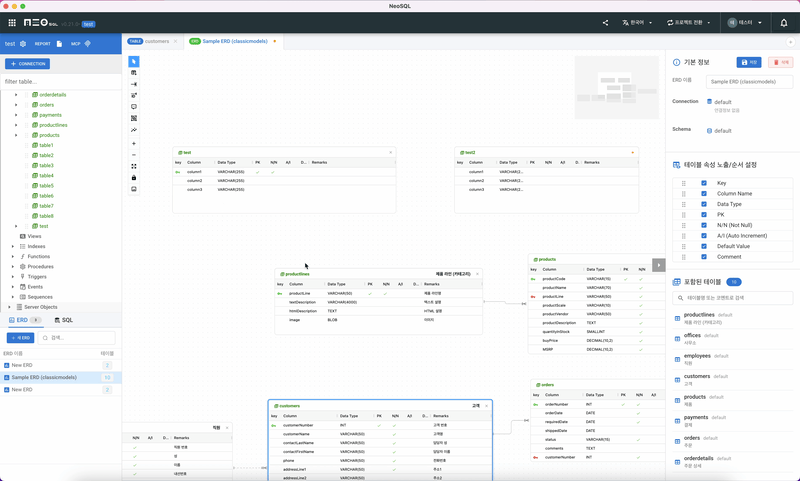Open the apps grid menu icon
This screenshot has width=800, height=481.
(x=12, y=23)
